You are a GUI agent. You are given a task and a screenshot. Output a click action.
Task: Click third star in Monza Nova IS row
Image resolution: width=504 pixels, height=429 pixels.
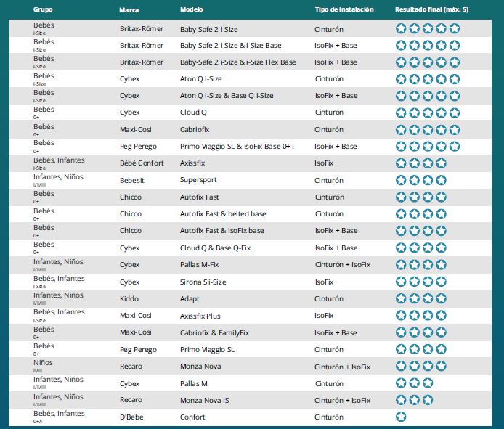coord(428,400)
